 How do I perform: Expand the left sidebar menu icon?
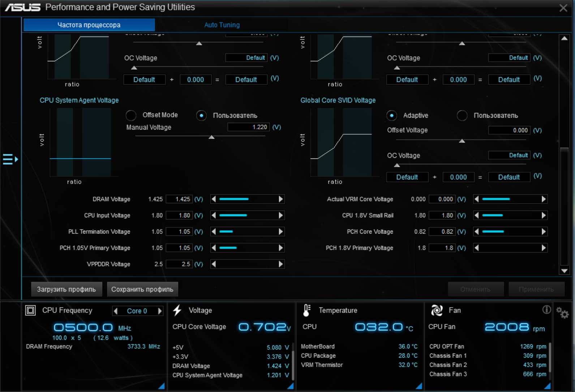click(x=10, y=159)
